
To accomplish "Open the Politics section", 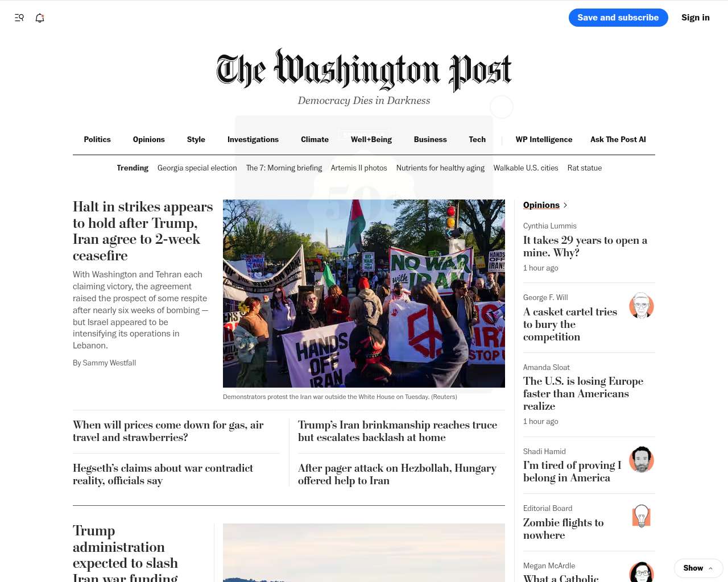I will pos(97,139).
